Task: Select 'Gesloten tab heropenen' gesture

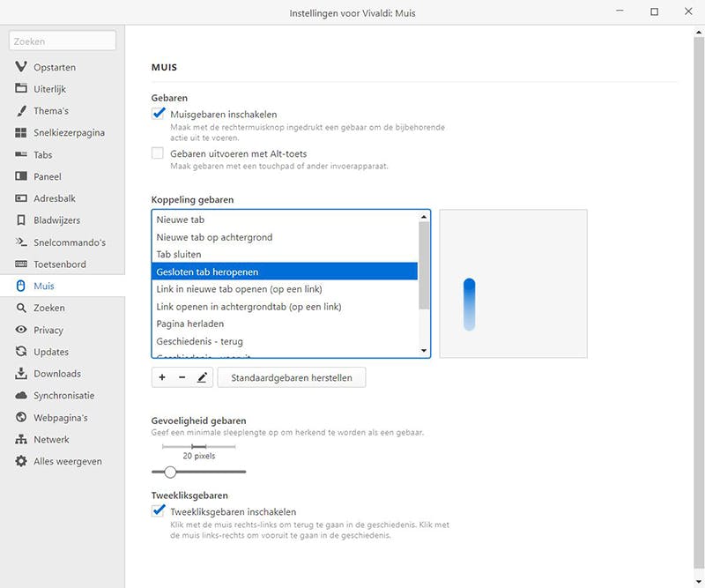Action: [285, 272]
